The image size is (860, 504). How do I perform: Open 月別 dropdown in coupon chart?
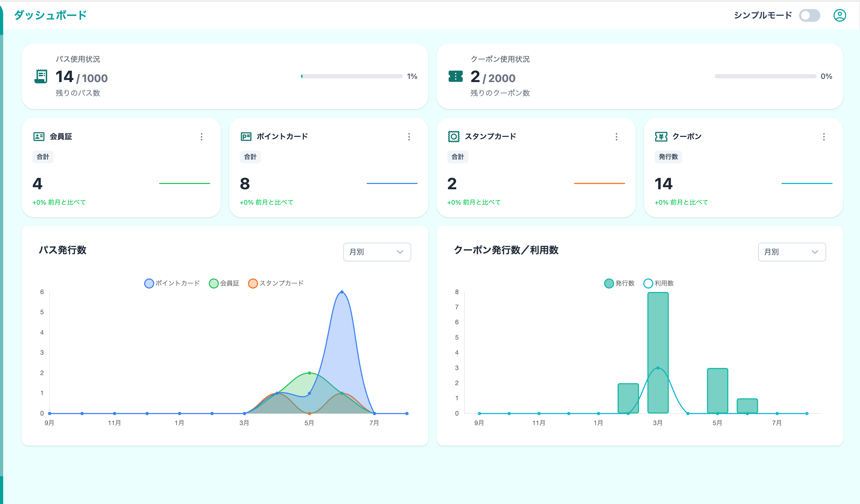point(792,252)
